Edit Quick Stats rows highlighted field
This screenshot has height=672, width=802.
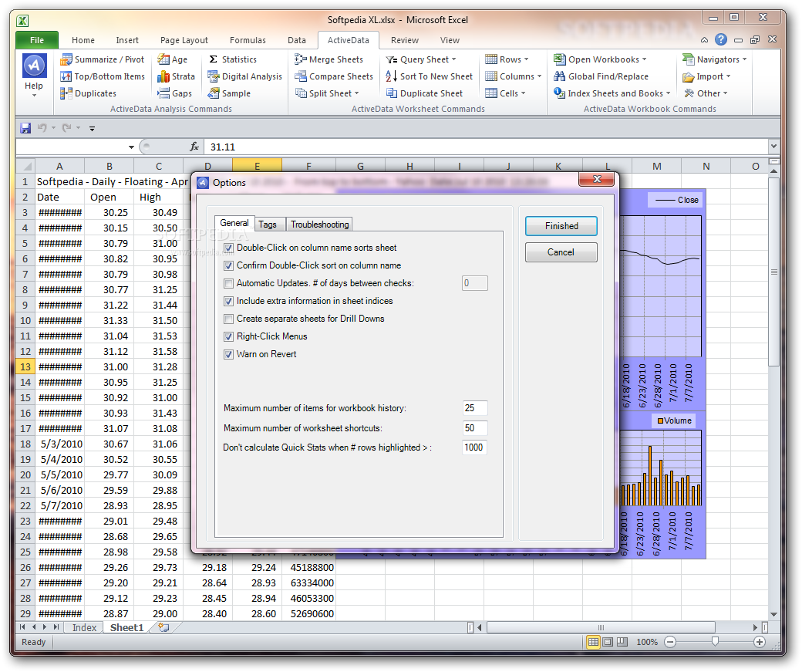pyautogui.click(x=475, y=447)
